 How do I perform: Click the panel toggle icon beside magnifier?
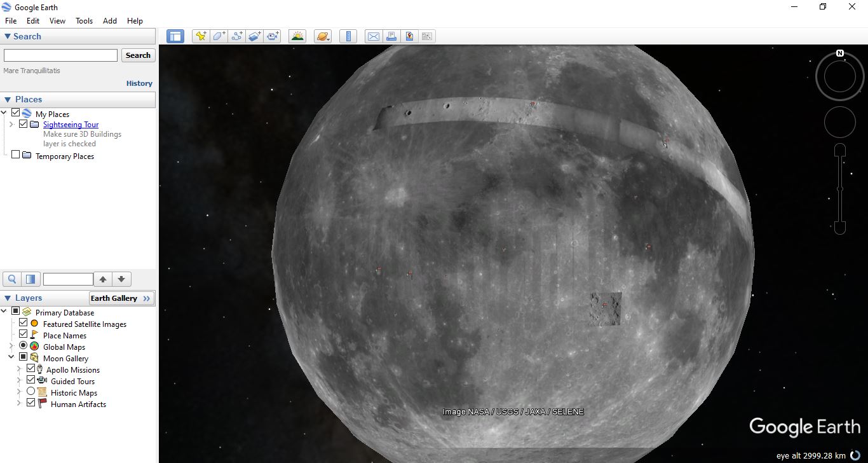tap(31, 279)
